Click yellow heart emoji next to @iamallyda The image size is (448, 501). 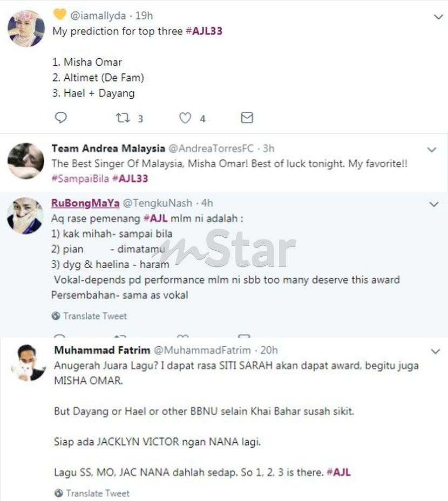click(59, 15)
